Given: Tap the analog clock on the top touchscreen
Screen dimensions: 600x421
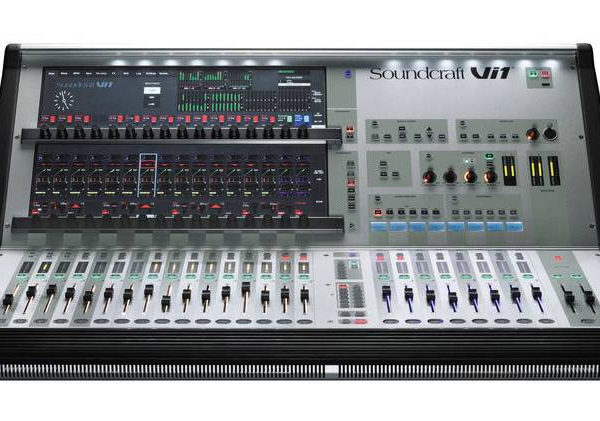Looking at the screenshot, I should pos(64,100).
